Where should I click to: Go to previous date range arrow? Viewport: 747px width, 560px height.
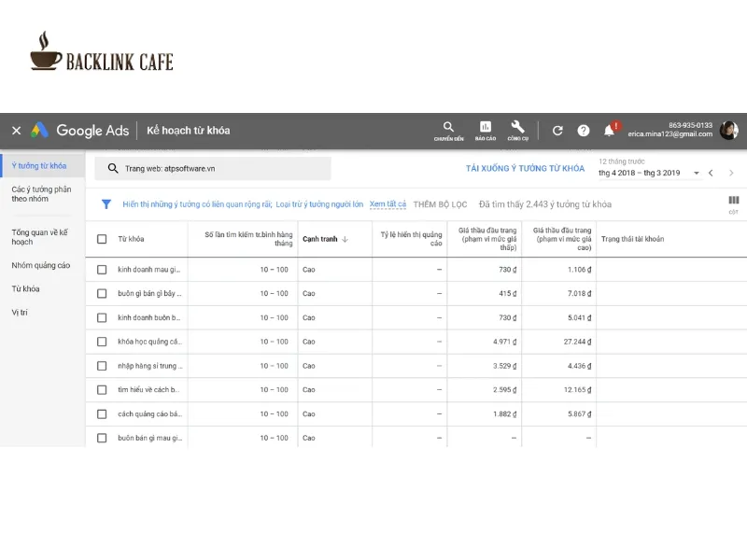tap(711, 173)
